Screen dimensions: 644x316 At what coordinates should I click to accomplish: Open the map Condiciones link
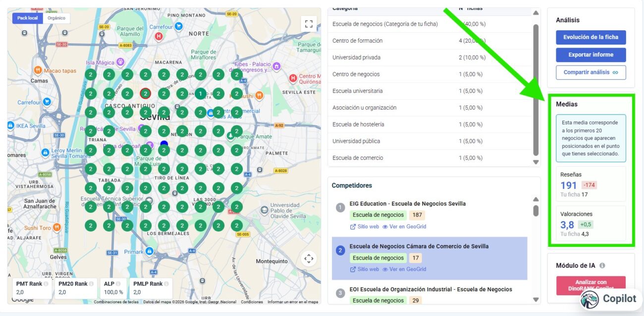pos(252,302)
